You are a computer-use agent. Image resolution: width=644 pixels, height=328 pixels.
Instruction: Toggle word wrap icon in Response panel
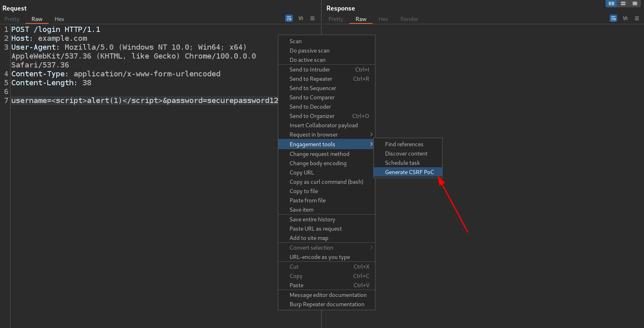613,18
